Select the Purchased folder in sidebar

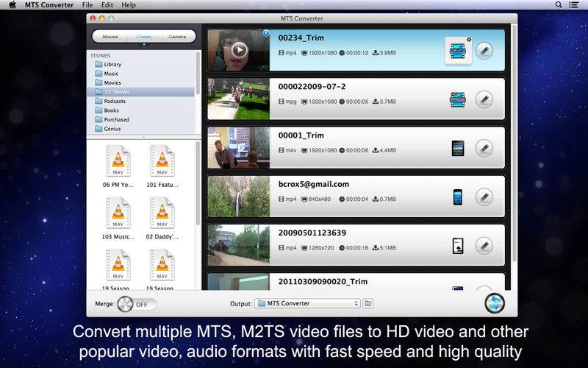116,119
